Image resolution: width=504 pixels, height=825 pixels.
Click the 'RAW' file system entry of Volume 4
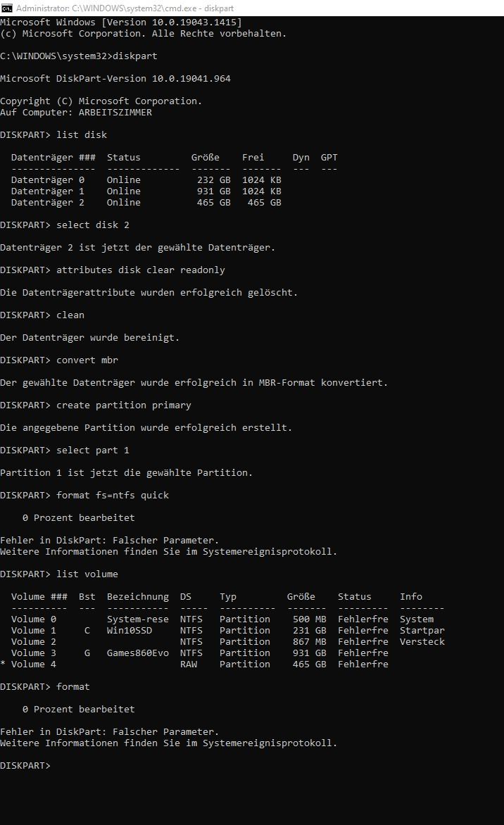(189, 665)
